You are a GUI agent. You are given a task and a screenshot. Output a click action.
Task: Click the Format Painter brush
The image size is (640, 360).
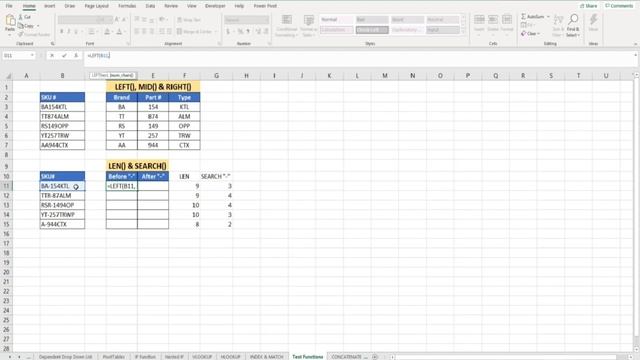click(x=21, y=35)
